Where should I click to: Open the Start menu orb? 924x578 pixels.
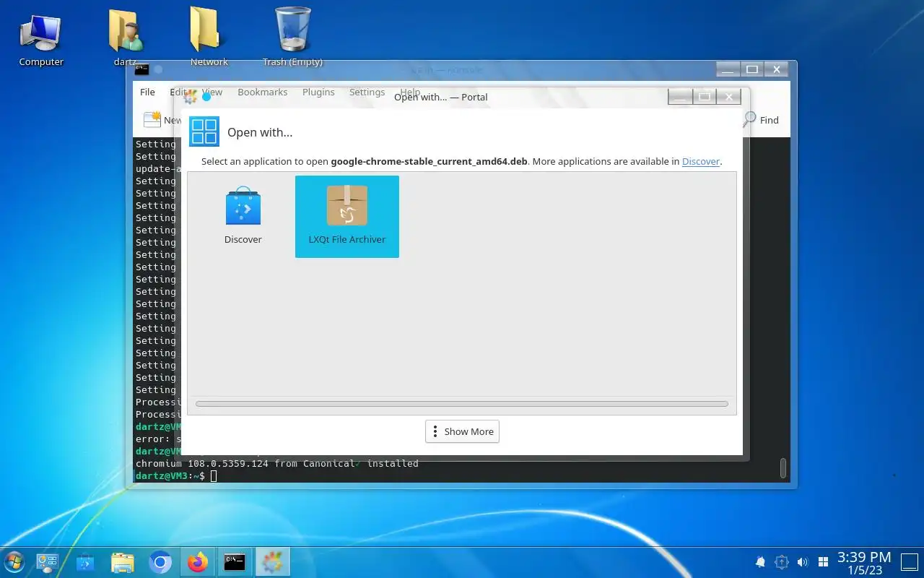click(14, 562)
